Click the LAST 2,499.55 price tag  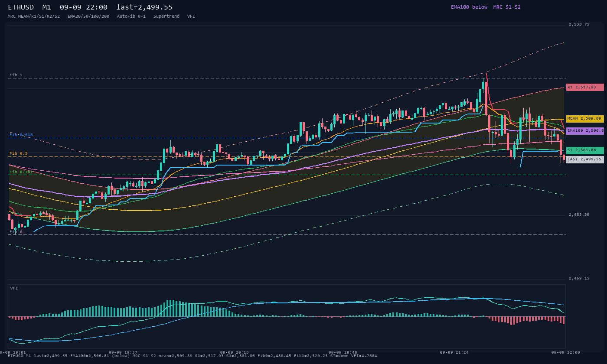[585, 159]
